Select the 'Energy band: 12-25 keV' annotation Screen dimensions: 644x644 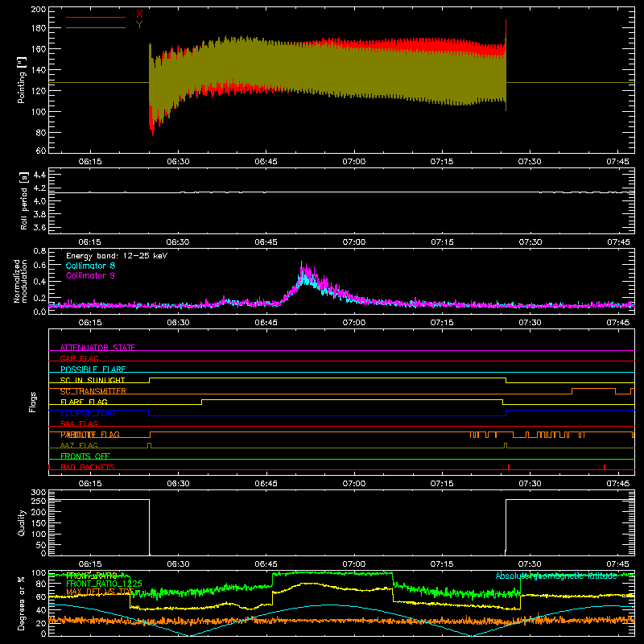117,256
